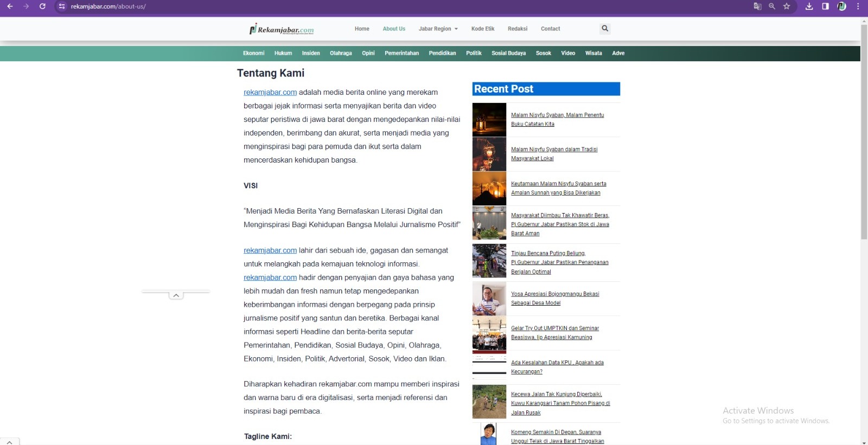Select the Ekonomi category
This screenshot has height=445, width=868.
tap(253, 53)
